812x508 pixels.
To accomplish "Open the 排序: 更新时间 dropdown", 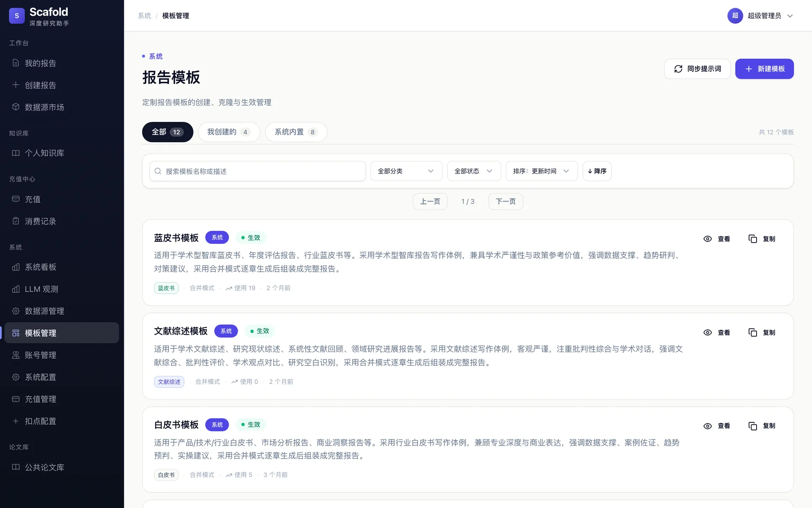I will [541, 171].
